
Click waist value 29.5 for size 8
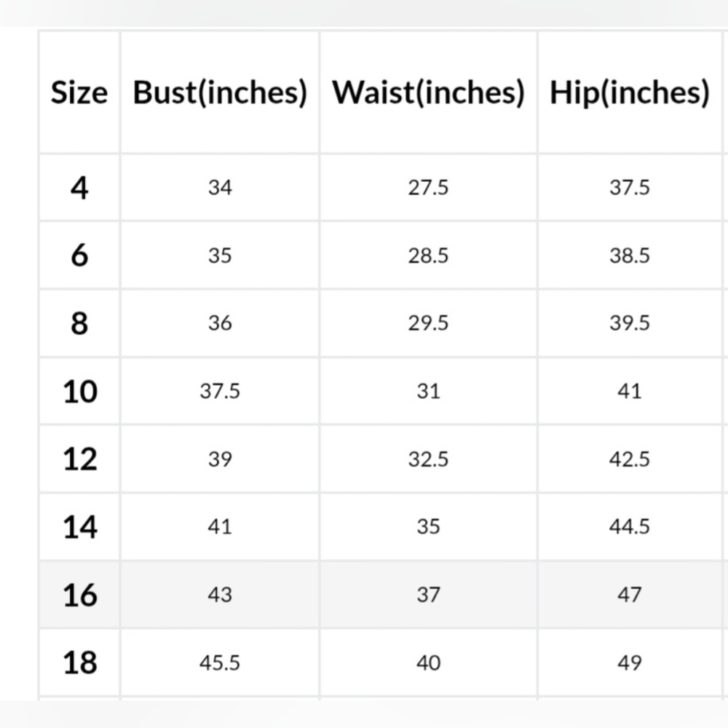coord(428,323)
